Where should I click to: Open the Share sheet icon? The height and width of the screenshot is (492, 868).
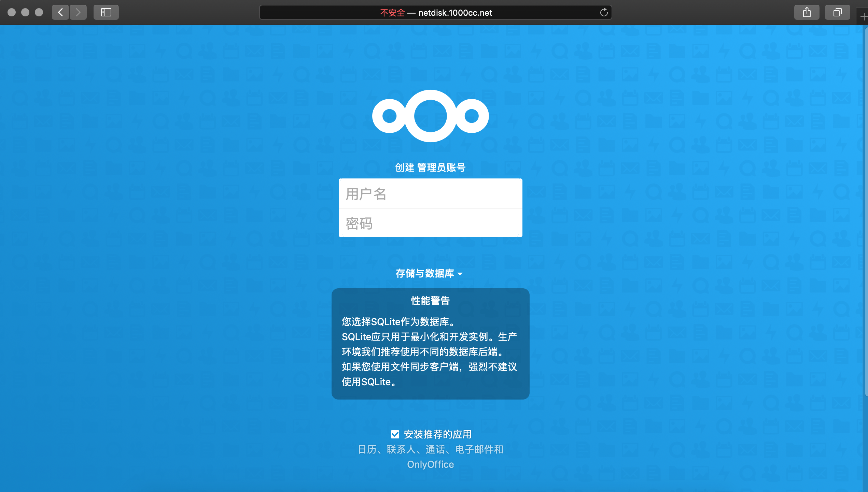[807, 13]
